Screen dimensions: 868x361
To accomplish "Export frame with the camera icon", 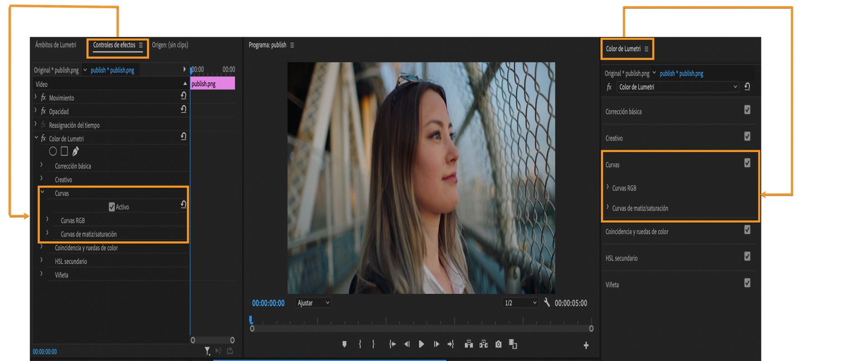I will [498, 344].
